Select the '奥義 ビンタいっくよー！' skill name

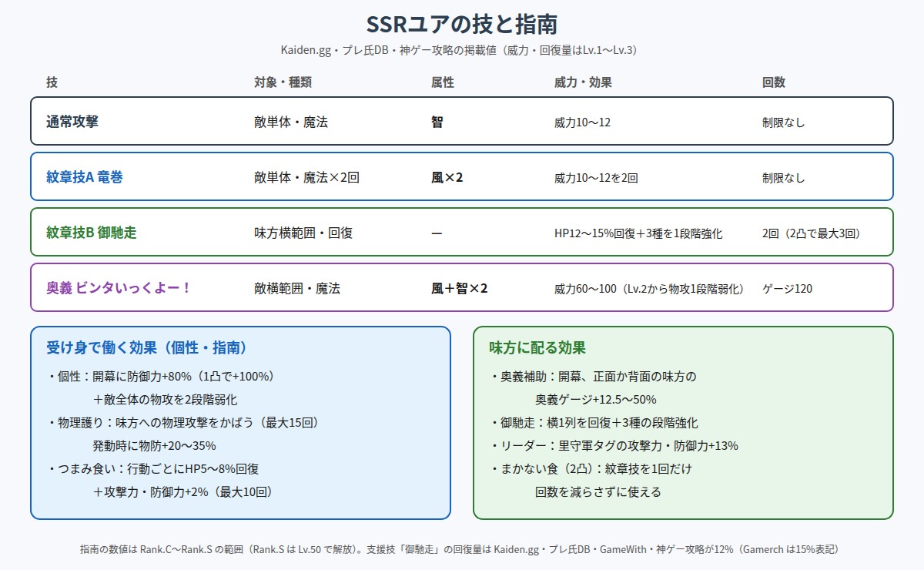point(119,288)
